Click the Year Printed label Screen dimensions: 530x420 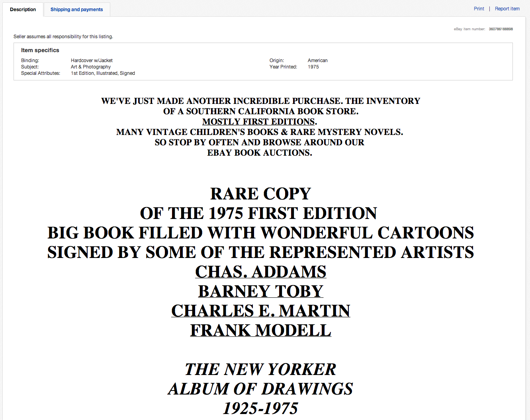284,67
